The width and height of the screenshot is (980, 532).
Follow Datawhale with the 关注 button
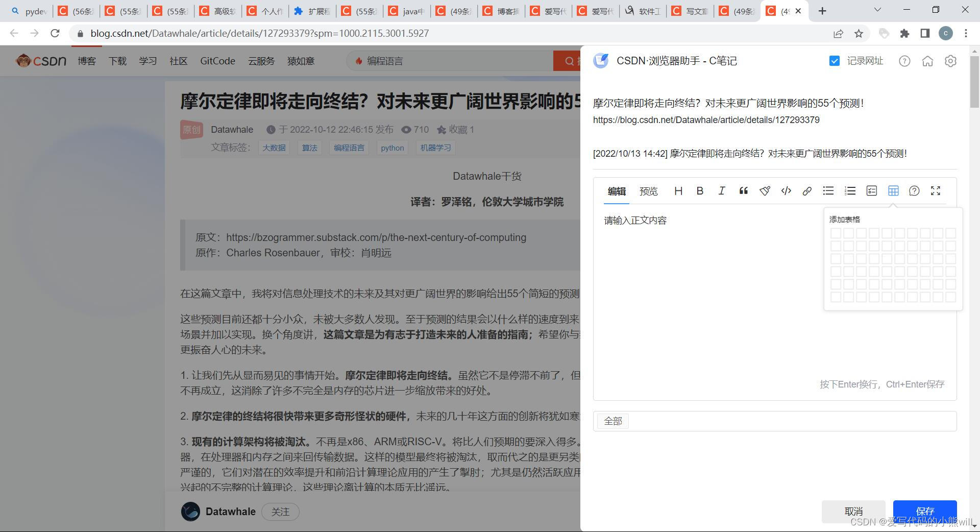pos(280,512)
